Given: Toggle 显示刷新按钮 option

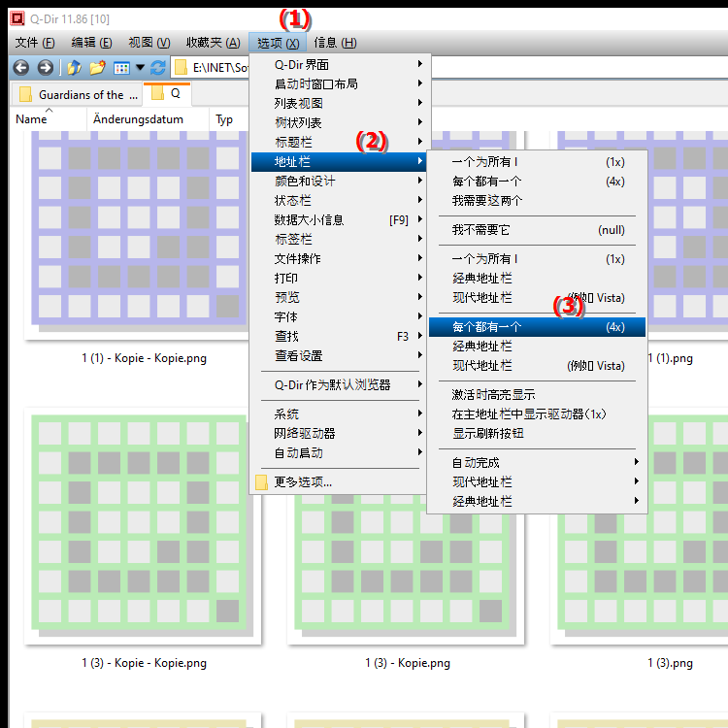Looking at the screenshot, I should pos(537,434).
